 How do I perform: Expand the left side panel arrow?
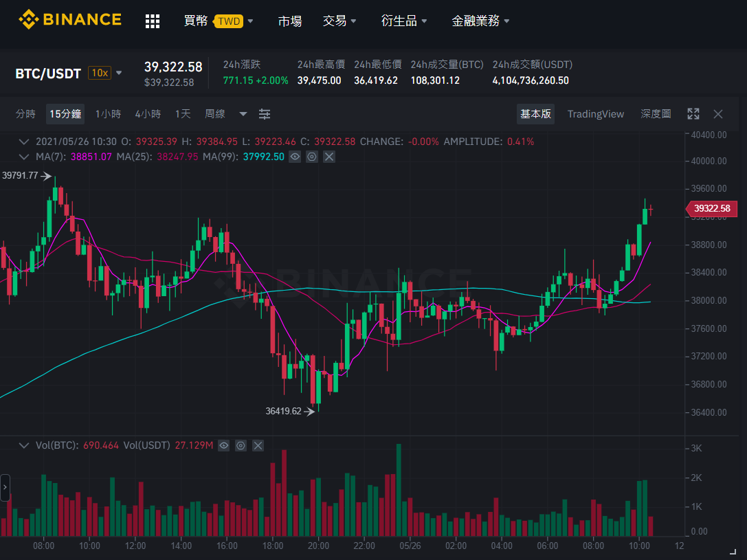click(x=5, y=487)
